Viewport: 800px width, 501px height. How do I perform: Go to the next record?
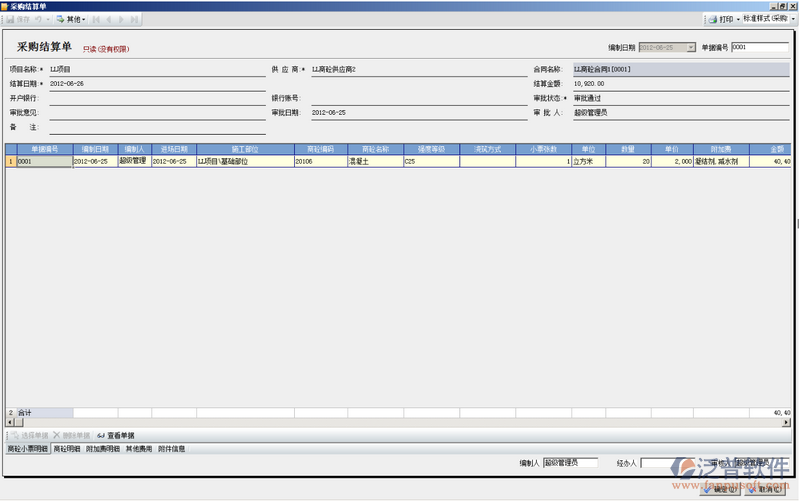tap(122, 19)
